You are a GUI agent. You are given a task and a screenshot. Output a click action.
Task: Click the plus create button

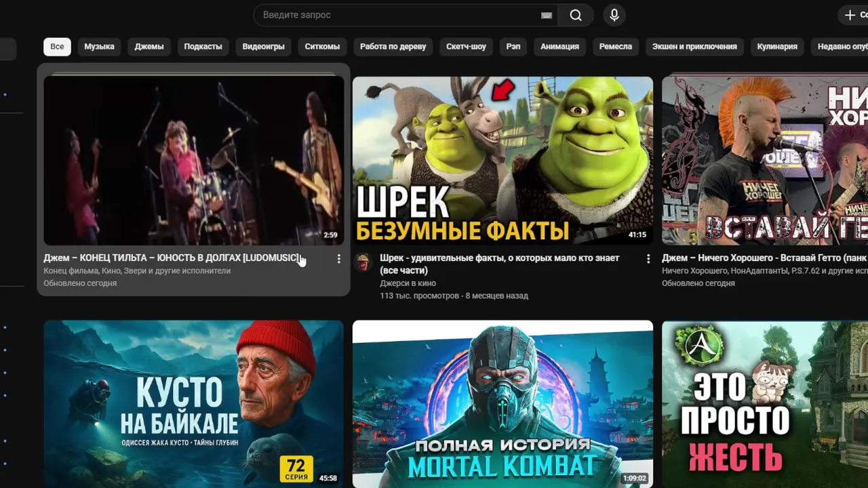coord(854,15)
